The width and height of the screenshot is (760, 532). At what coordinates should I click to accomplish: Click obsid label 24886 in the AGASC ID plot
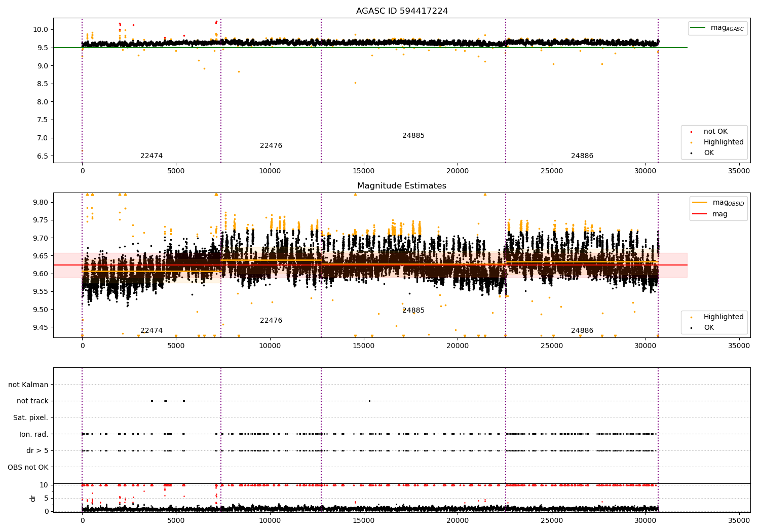(582, 156)
